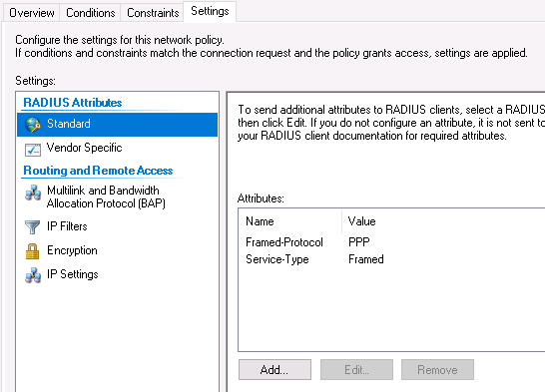Click the Remove button
Screen dimensions: 545x392
tap(437, 370)
